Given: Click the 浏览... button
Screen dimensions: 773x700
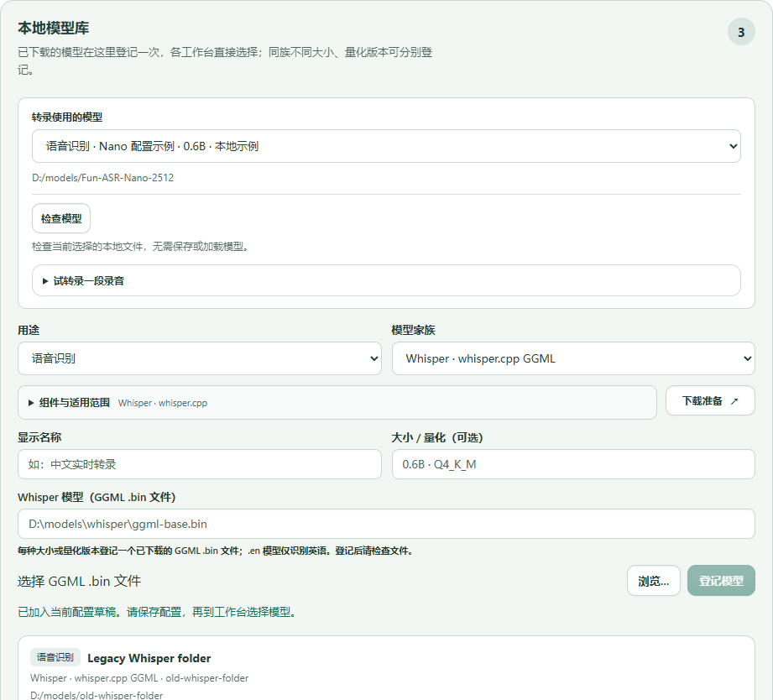Looking at the screenshot, I should pyautogui.click(x=654, y=581).
